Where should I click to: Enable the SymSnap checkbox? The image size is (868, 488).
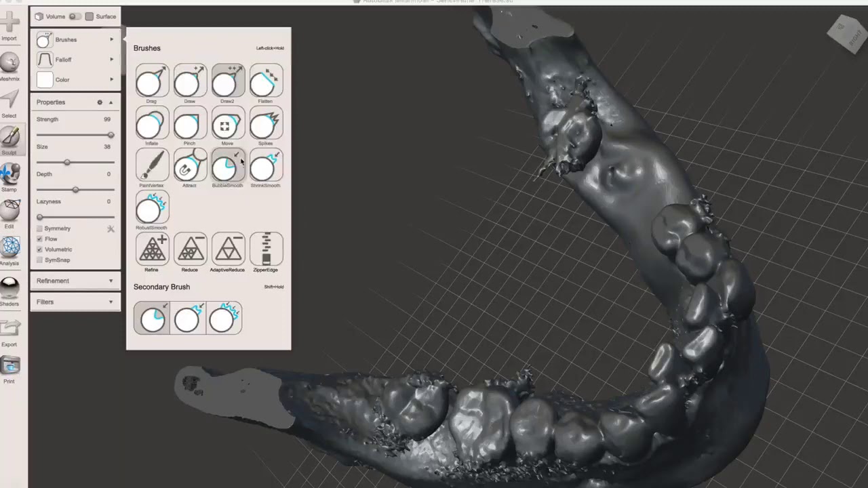tap(39, 260)
